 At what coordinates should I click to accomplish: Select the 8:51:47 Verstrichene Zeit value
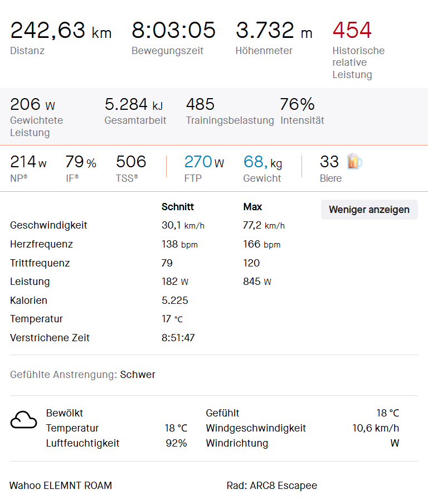(178, 338)
